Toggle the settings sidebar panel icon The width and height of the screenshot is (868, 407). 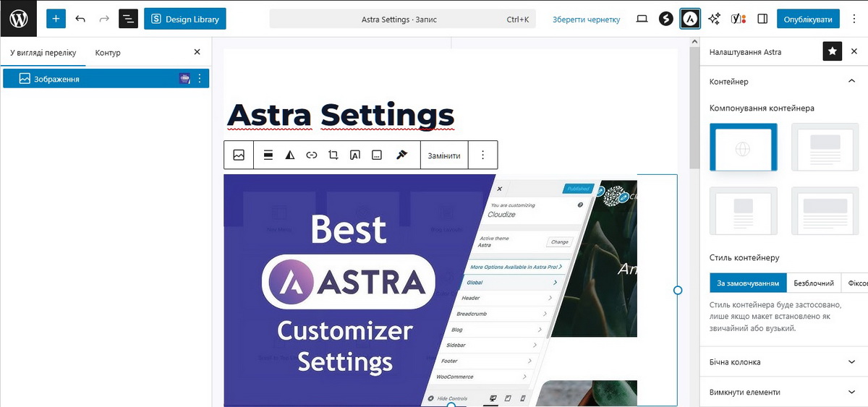click(762, 19)
